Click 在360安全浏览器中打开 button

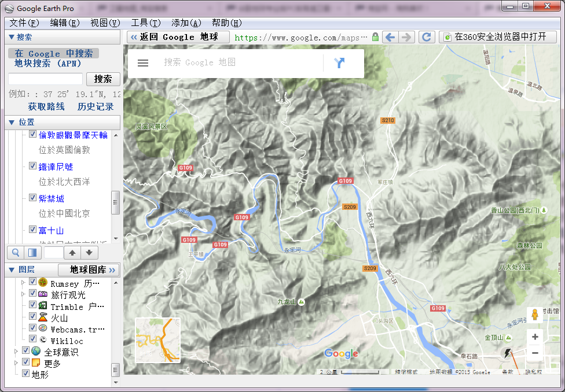pos(498,37)
